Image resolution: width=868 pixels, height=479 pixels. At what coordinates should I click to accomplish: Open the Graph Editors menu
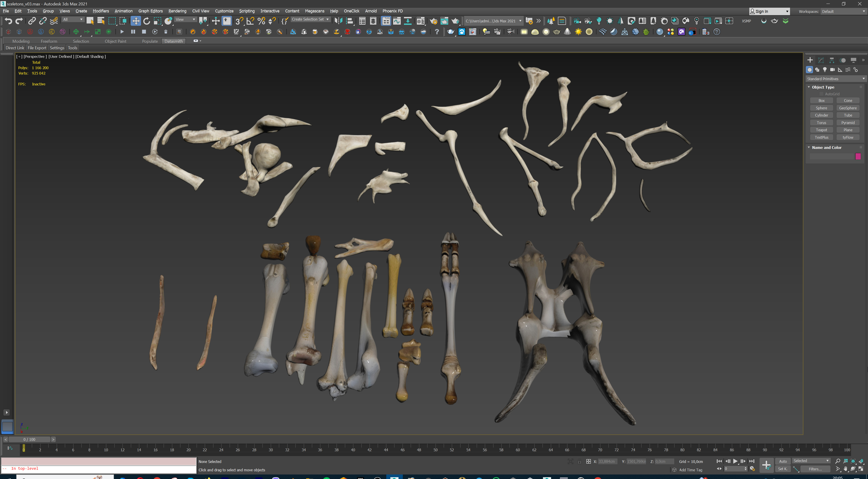click(x=150, y=11)
